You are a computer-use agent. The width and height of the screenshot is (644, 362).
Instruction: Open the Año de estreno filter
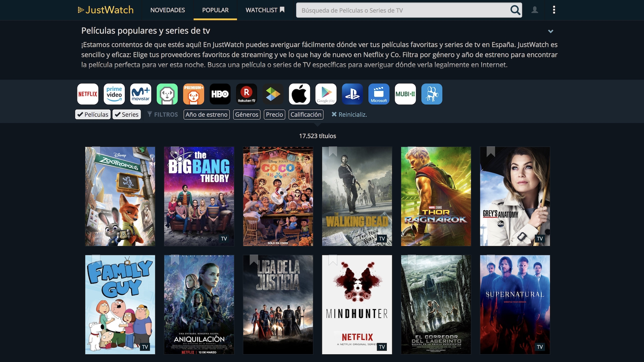click(207, 115)
